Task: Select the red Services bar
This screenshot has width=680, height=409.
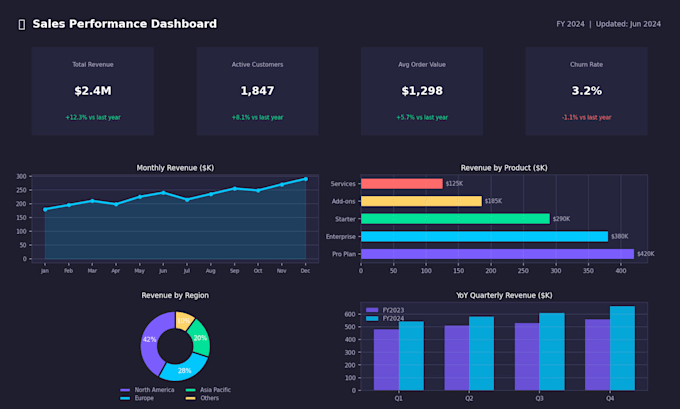Action: point(402,184)
